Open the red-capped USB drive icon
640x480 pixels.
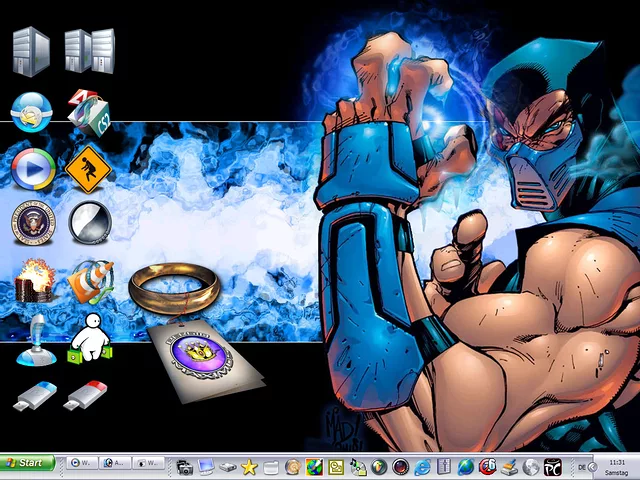87,396
